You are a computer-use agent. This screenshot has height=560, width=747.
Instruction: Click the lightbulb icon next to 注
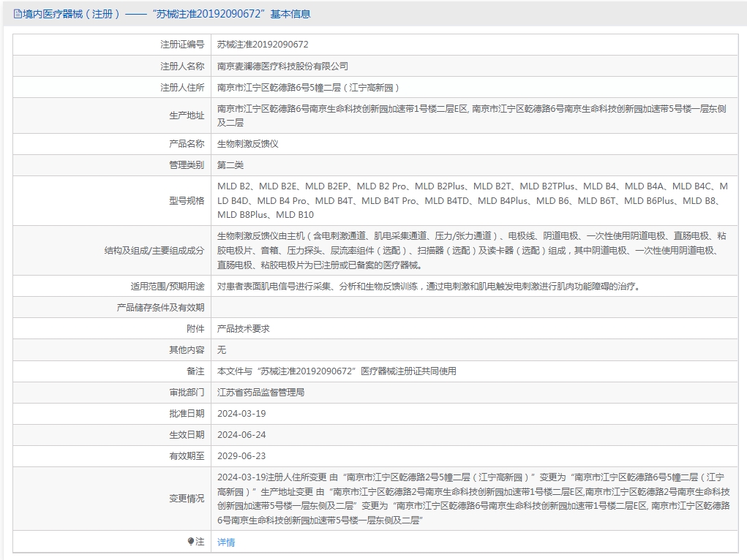[191, 542]
